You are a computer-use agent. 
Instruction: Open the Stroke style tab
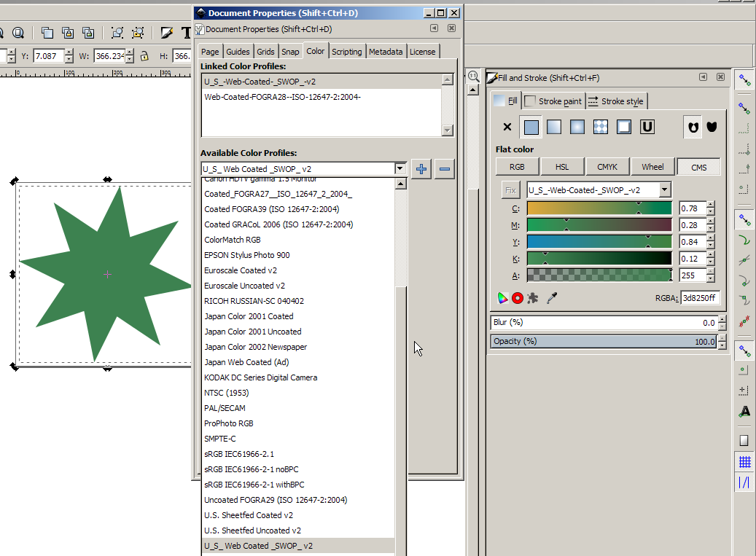click(x=615, y=101)
